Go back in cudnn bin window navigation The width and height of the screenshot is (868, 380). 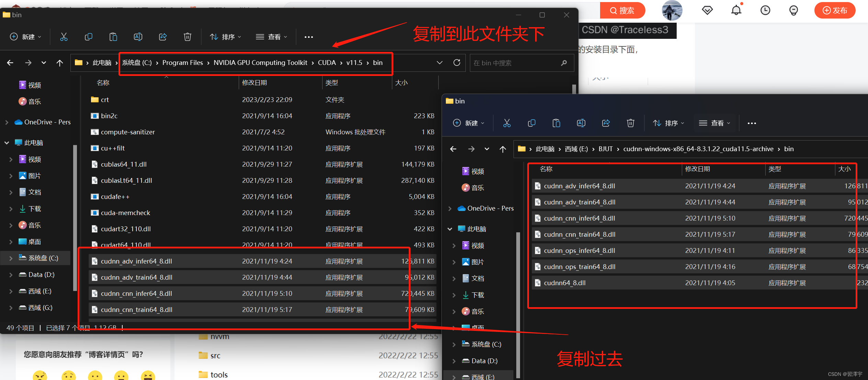click(x=453, y=149)
